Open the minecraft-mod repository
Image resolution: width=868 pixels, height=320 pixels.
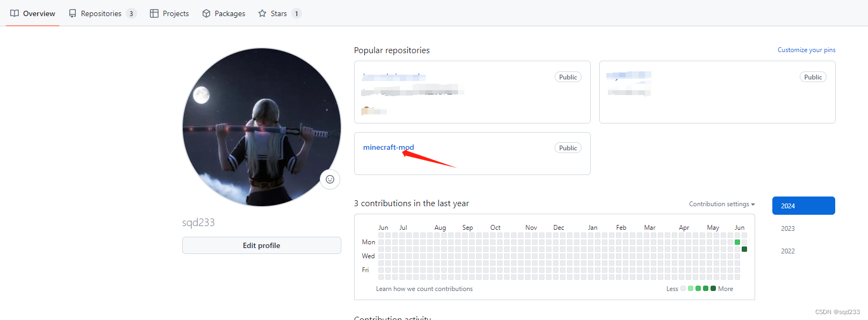pos(389,147)
